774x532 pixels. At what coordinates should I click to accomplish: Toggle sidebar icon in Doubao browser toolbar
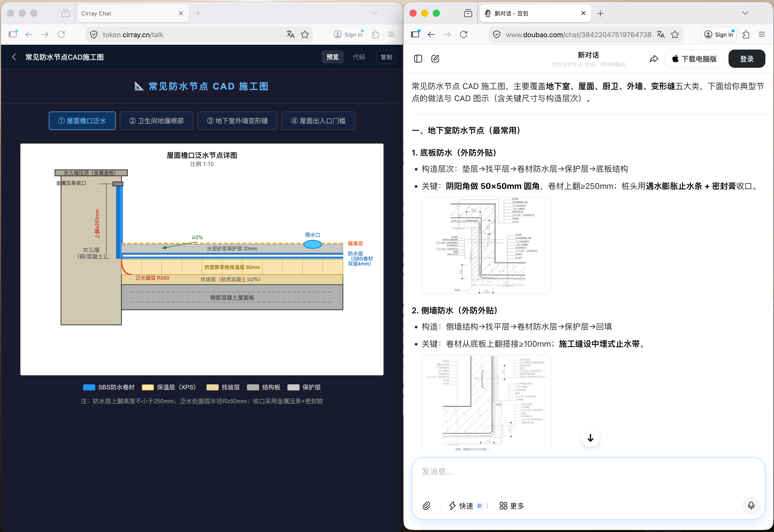point(416,34)
